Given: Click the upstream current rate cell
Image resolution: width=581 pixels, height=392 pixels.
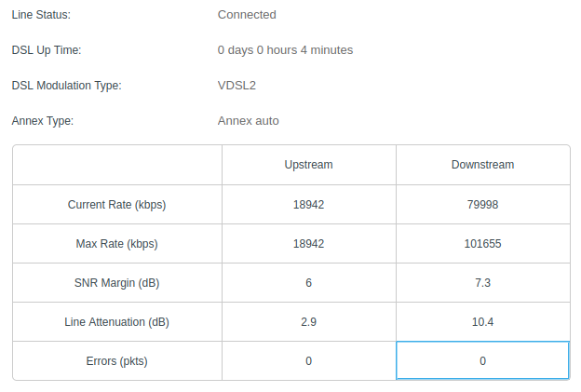Looking at the screenshot, I should 308,205.
